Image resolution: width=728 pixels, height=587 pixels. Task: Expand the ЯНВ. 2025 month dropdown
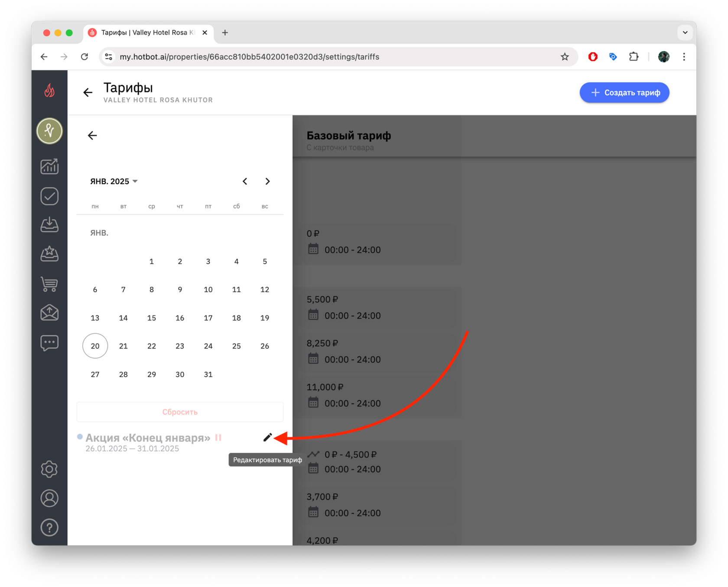(x=114, y=181)
